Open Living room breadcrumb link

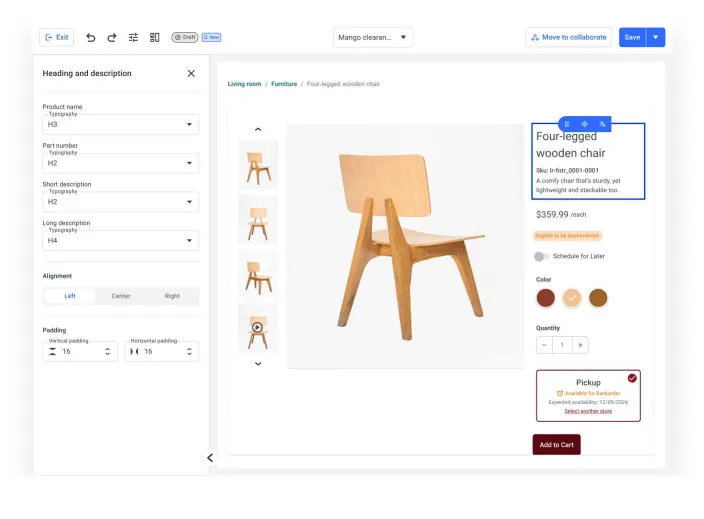pyautogui.click(x=244, y=84)
